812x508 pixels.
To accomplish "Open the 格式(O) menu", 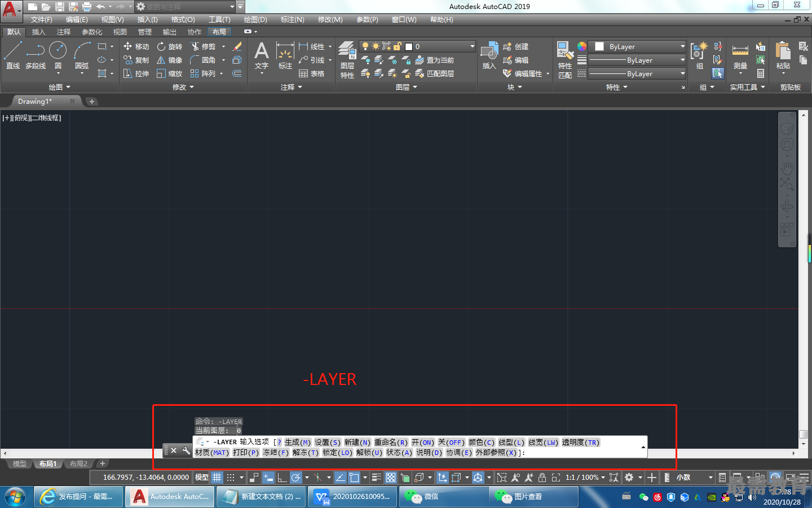I will (183, 20).
